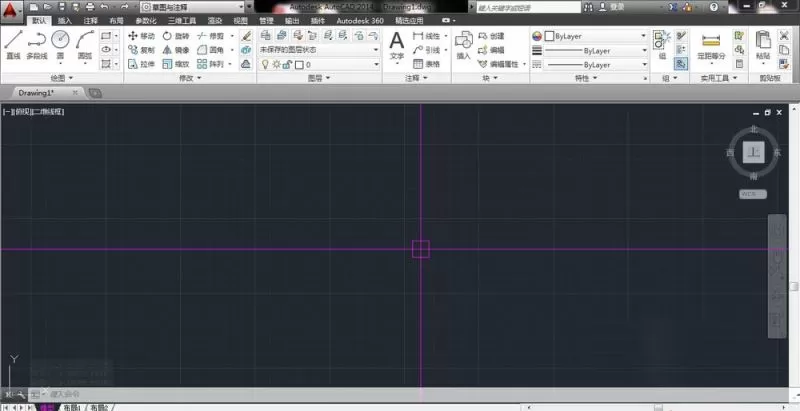Click the Cut scissors icon in clipboard
This screenshot has height=411, width=800.
[x=784, y=36]
